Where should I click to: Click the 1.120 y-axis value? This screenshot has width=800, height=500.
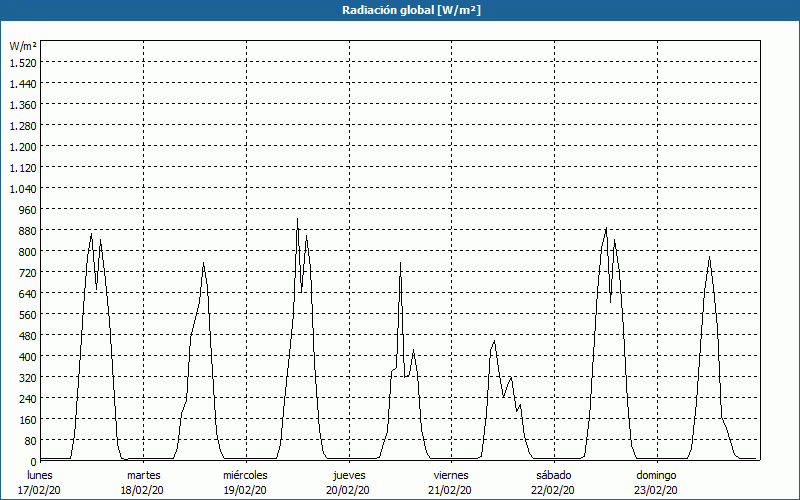pos(23,168)
